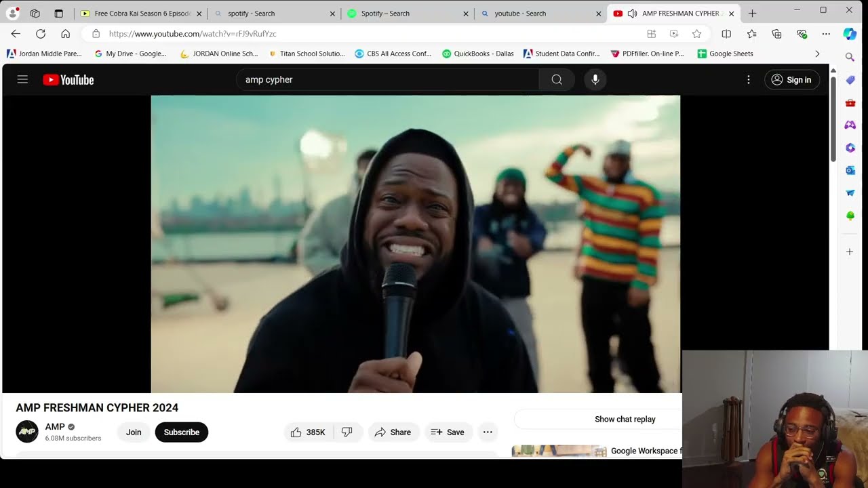Open the YouTube guide hamburger menu
The height and width of the screenshot is (488, 868).
click(22, 79)
